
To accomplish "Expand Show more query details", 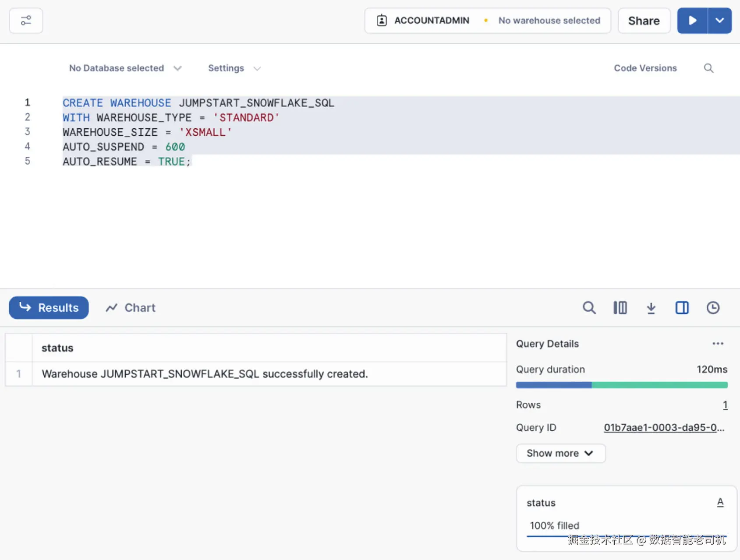I will [561, 453].
